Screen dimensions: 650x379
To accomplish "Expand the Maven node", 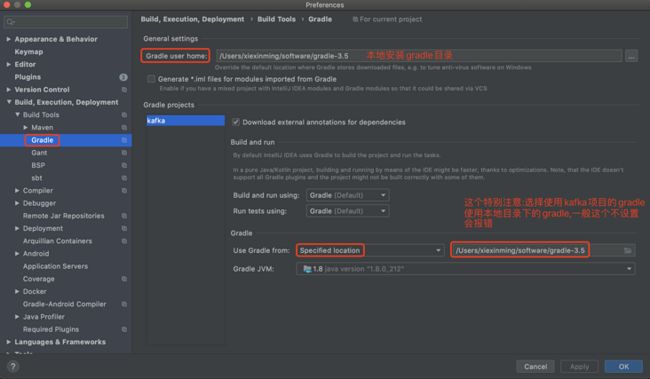I will 26,127.
